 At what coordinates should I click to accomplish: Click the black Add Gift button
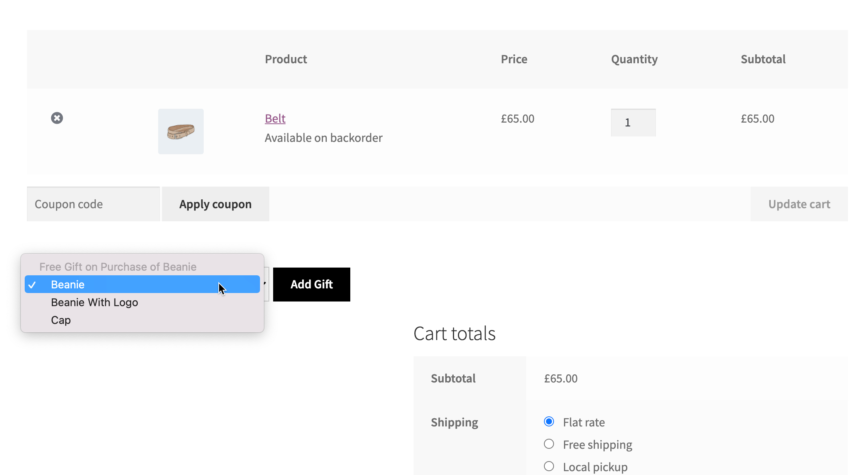[x=311, y=285]
